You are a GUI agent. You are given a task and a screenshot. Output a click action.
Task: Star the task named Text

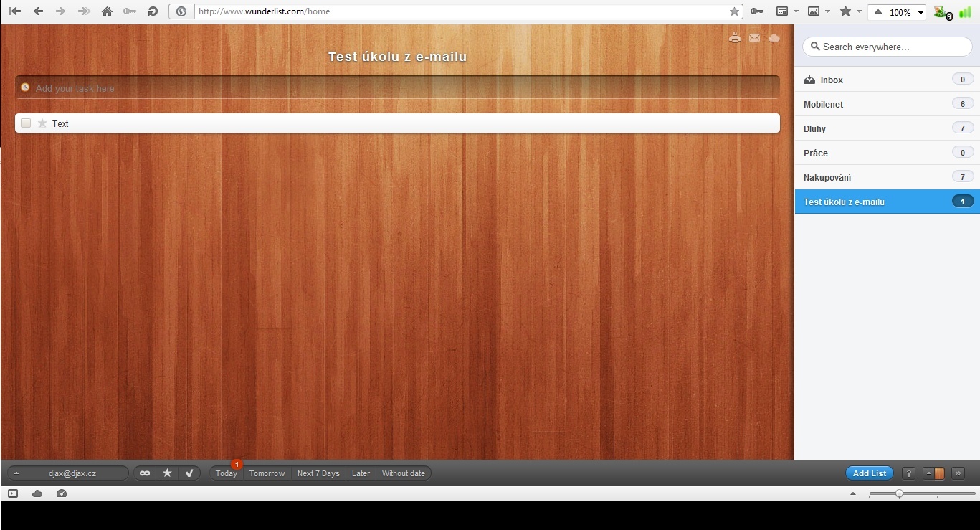[42, 123]
